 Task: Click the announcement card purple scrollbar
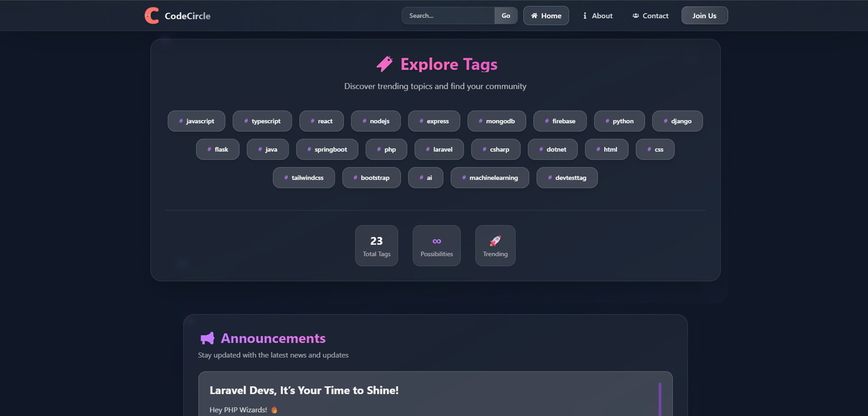660,399
